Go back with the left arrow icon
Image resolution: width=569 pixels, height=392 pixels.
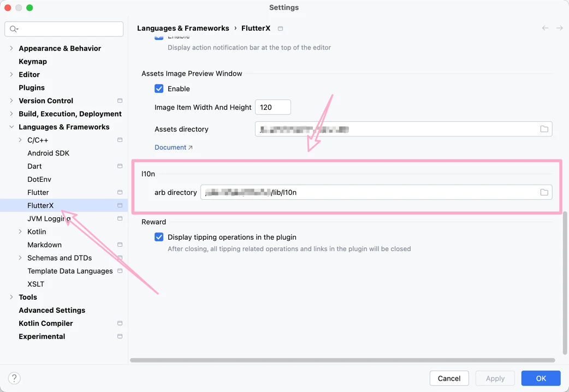point(545,28)
